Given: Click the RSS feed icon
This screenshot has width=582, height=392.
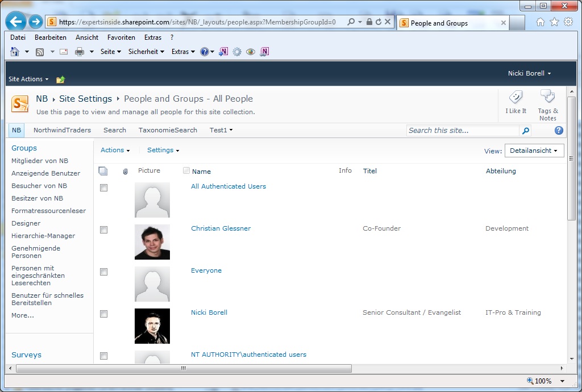Looking at the screenshot, I should (39, 51).
